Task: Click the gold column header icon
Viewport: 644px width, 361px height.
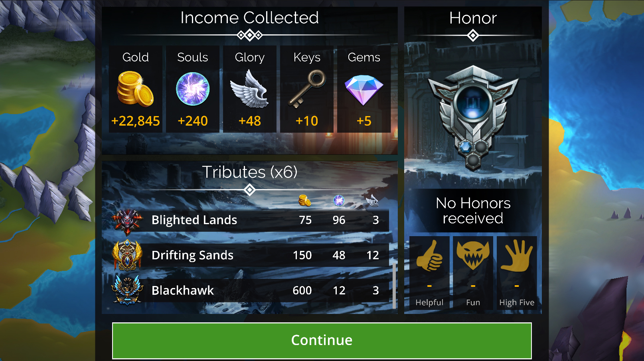Action: point(305,200)
